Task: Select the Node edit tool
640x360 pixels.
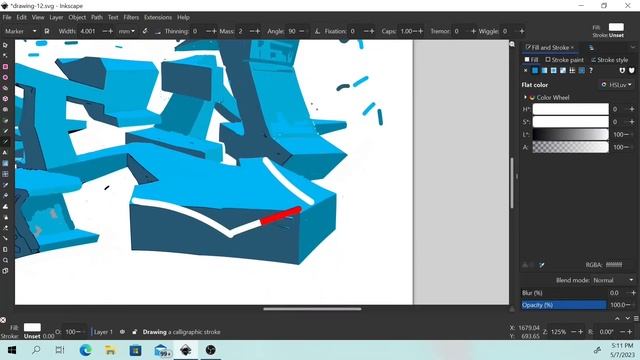Action: (5, 56)
